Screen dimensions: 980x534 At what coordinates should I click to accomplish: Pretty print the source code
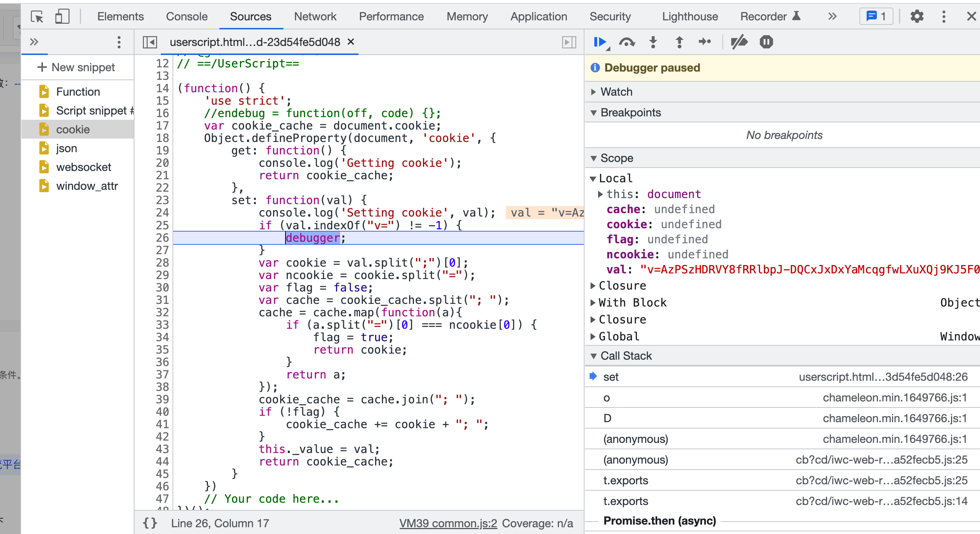(x=150, y=523)
